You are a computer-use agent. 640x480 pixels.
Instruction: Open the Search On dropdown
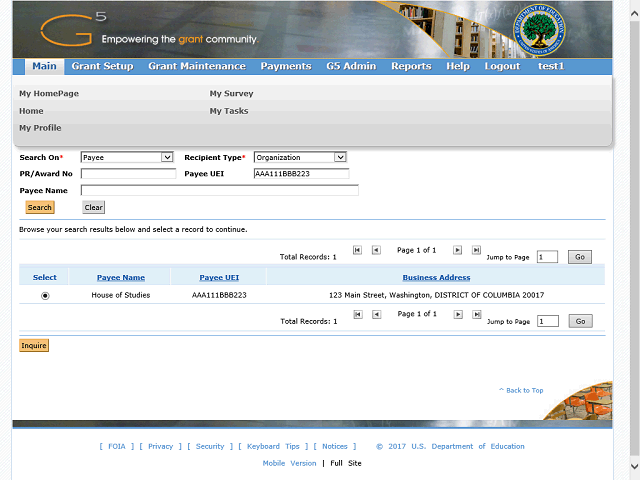pos(127,157)
